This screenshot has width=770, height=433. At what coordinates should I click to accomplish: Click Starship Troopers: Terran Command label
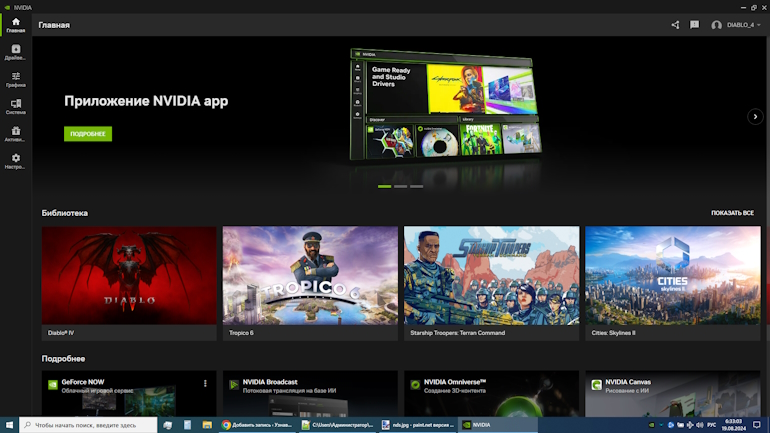(458, 333)
